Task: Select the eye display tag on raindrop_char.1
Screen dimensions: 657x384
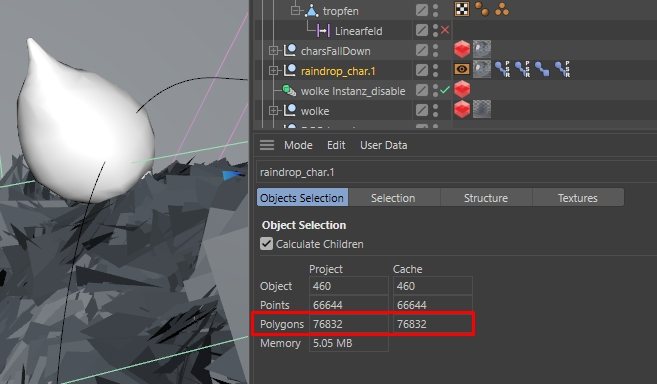Action: pyautogui.click(x=462, y=69)
